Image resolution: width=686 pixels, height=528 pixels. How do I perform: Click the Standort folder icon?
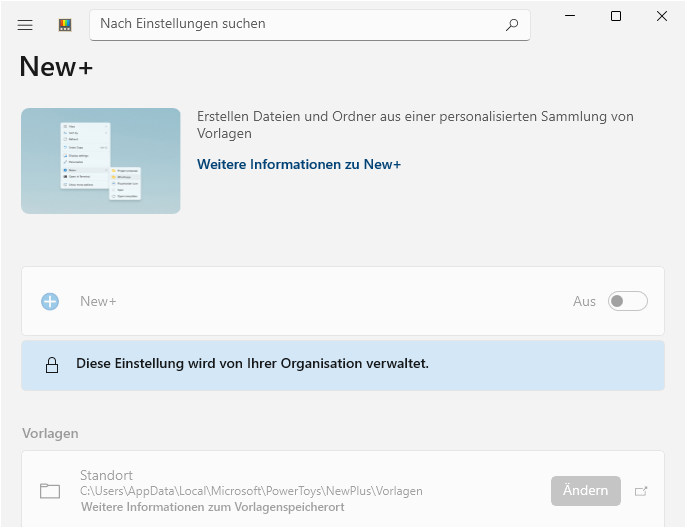(50, 491)
